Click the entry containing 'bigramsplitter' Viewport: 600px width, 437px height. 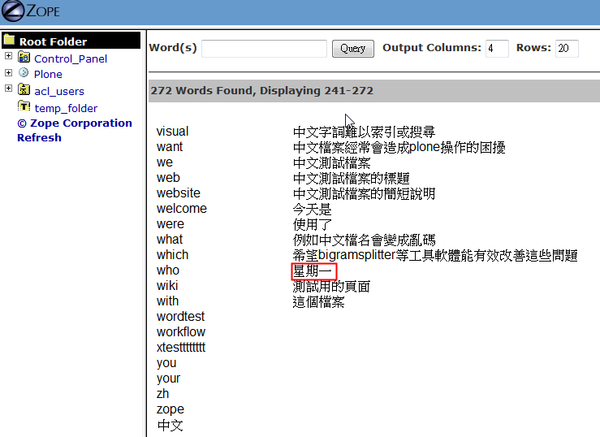435,255
